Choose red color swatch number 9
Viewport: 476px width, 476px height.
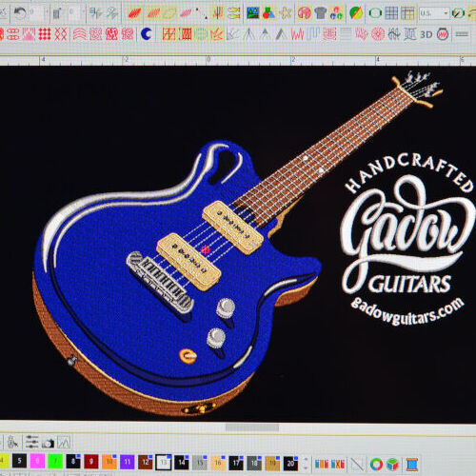point(91,462)
